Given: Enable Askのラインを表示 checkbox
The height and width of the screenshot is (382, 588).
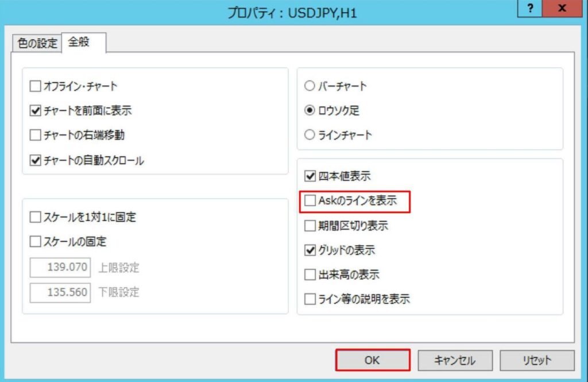Looking at the screenshot, I should coord(310,201).
